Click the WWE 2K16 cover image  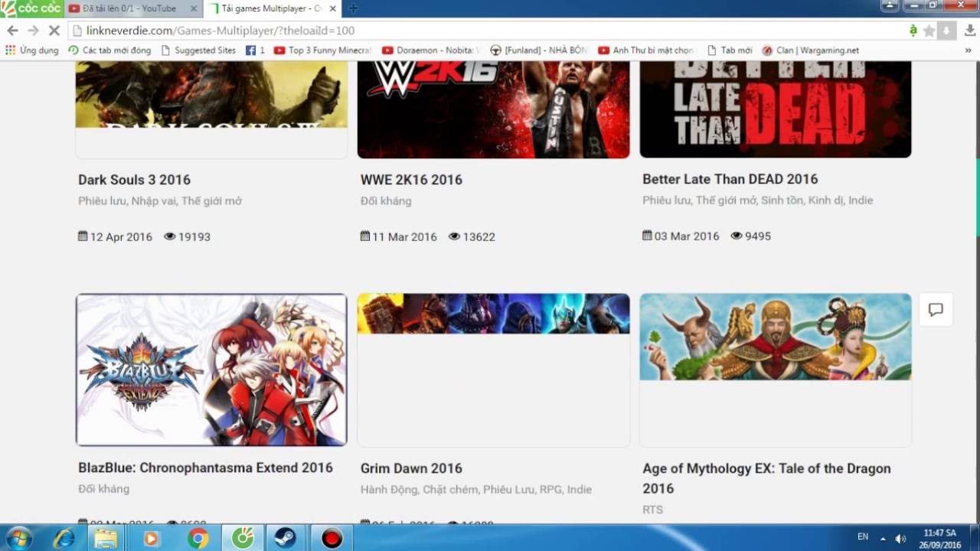[x=493, y=109]
